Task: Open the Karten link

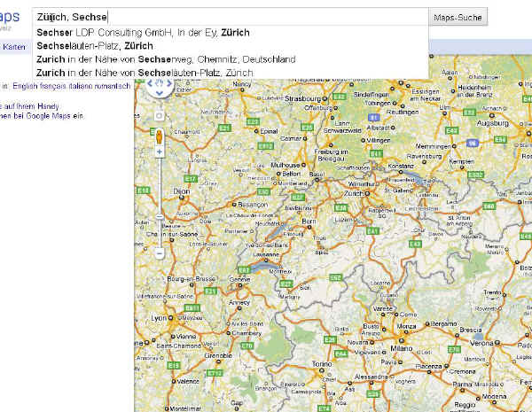Action: pos(14,47)
